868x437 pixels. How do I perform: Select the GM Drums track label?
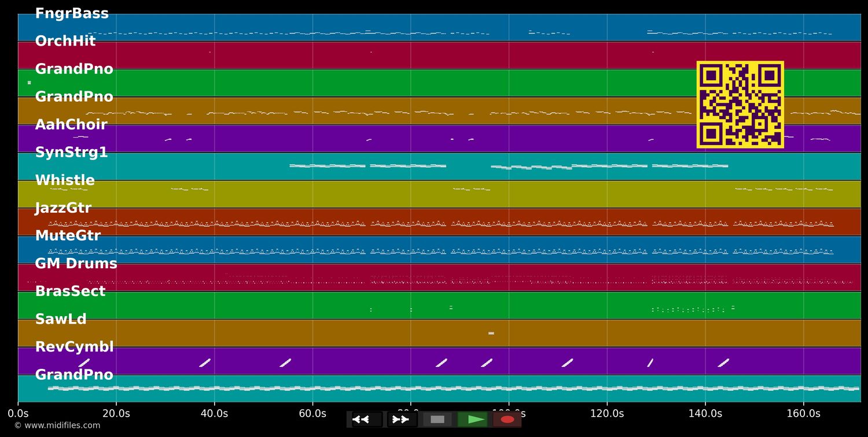coord(76,263)
